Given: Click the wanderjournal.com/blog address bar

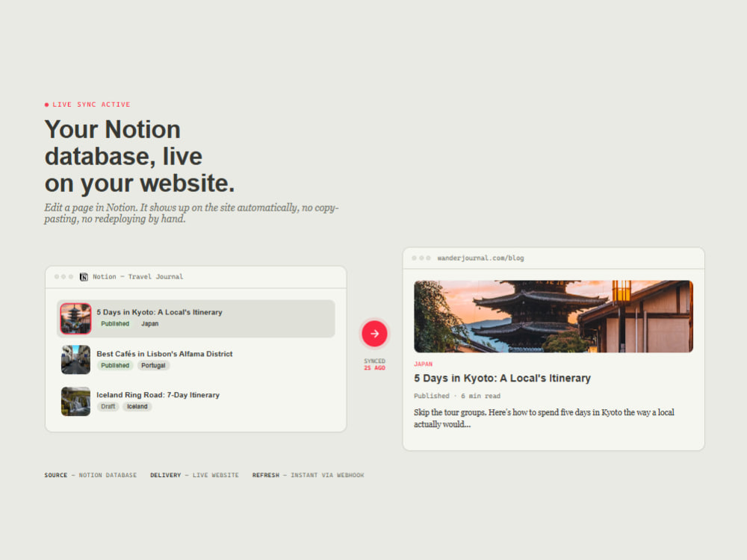Looking at the screenshot, I should coord(480,258).
